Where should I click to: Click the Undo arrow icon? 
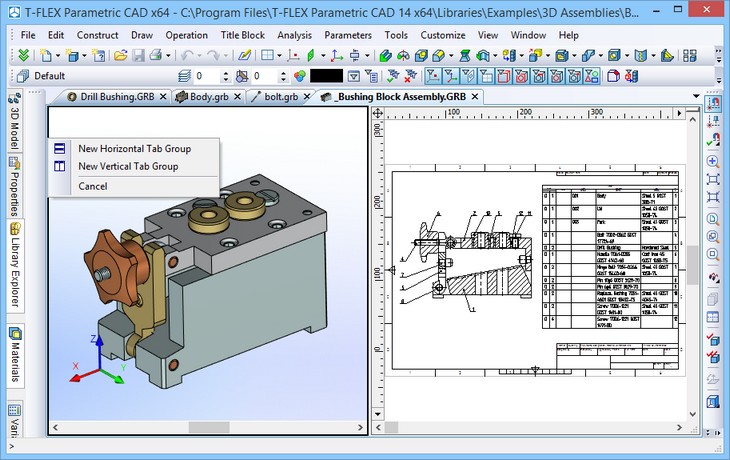[187, 56]
